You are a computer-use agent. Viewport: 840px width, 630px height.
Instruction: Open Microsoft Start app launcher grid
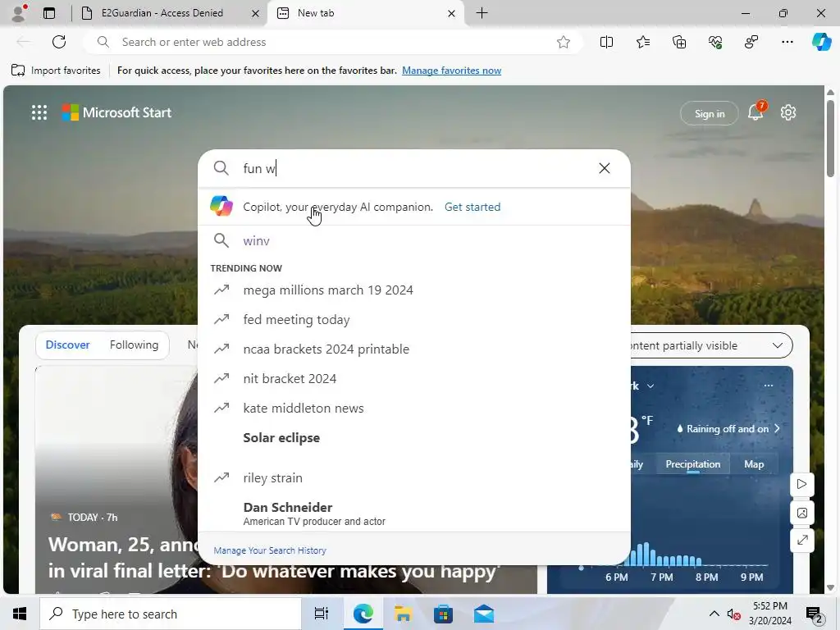click(x=39, y=112)
